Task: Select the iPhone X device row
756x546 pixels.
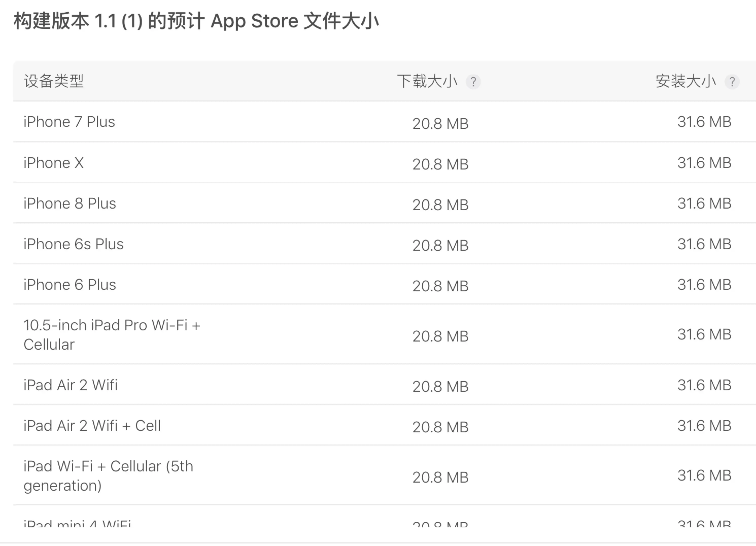Action: (x=54, y=163)
